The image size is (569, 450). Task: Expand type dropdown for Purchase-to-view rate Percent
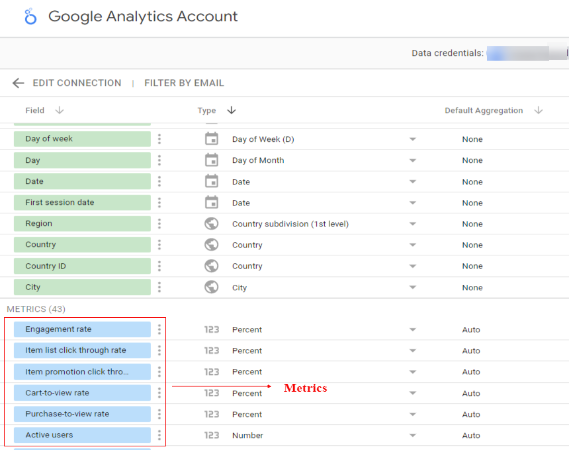(x=413, y=414)
